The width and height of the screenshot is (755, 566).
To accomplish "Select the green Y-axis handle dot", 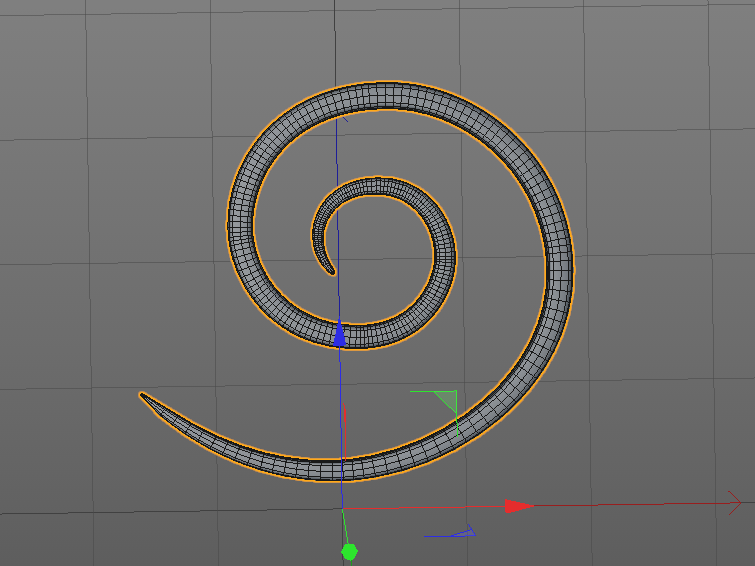I will pyautogui.click(x=349, y=552).
